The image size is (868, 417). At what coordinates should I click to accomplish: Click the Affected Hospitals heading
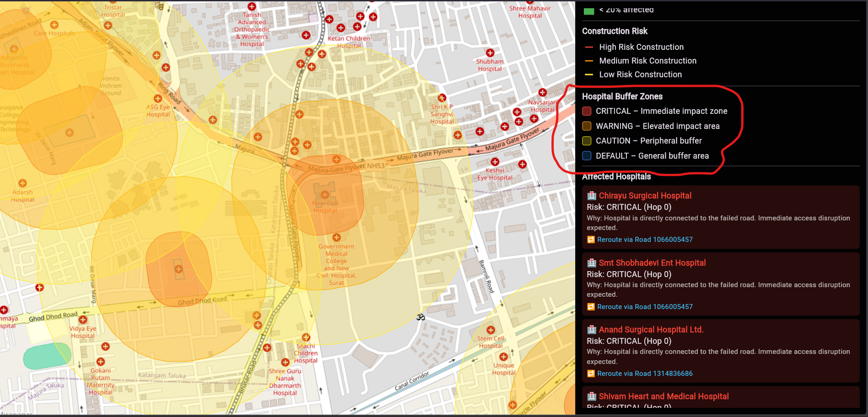[x=616, y=176]
